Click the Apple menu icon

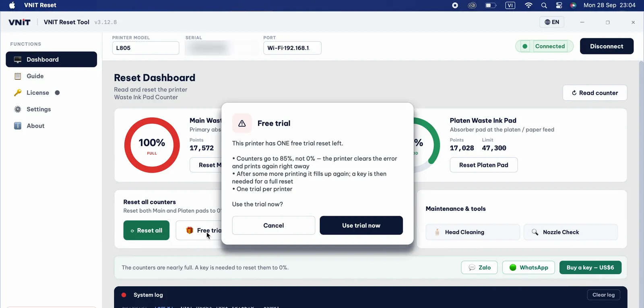(12, 5)
